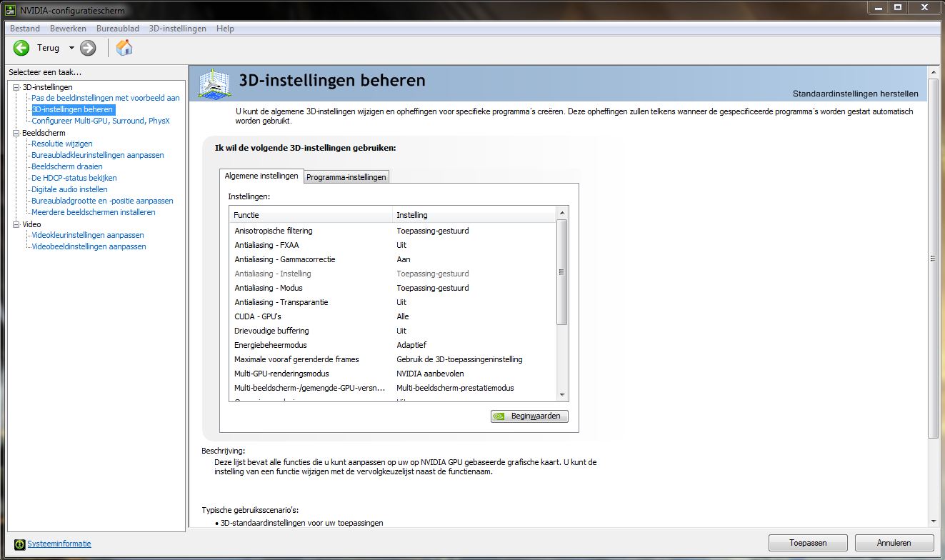
Task: Open Digitale audio instellen
Action: coord(70,189)
